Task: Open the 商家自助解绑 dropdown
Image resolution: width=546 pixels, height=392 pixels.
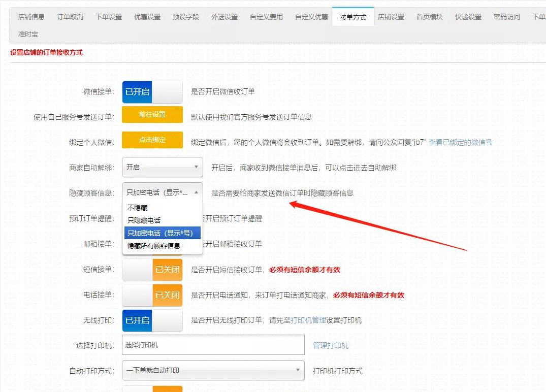Action: [162, 167]
